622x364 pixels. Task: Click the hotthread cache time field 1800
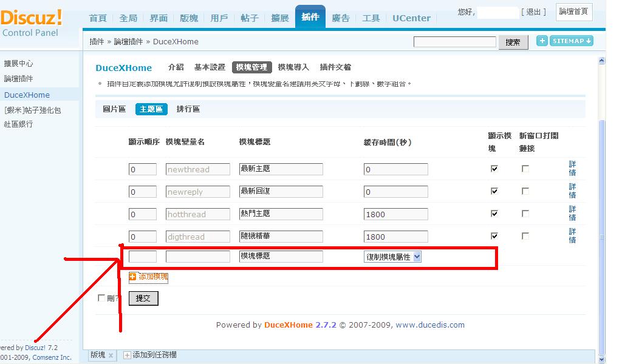(x=396, y=214)
